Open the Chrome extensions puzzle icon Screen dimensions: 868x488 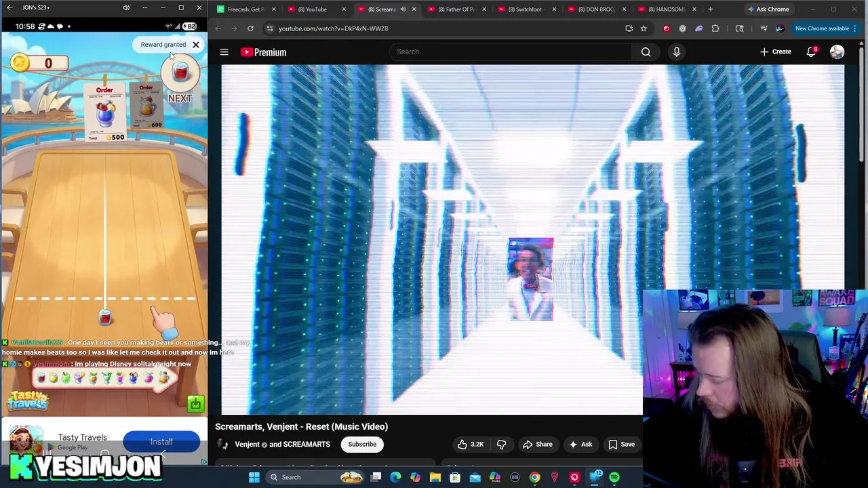pyautogui.click(x=715, y=28)
